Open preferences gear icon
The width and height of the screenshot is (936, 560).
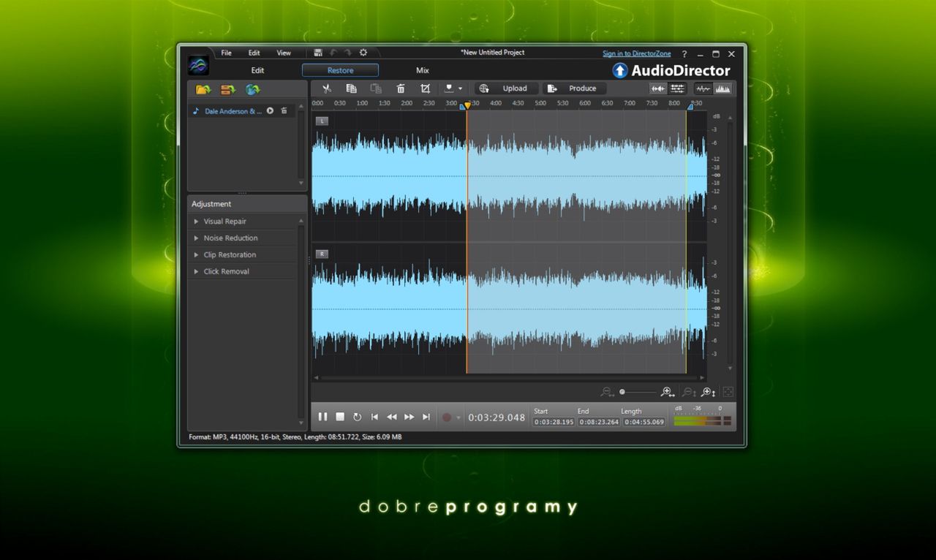click(363, 53)
